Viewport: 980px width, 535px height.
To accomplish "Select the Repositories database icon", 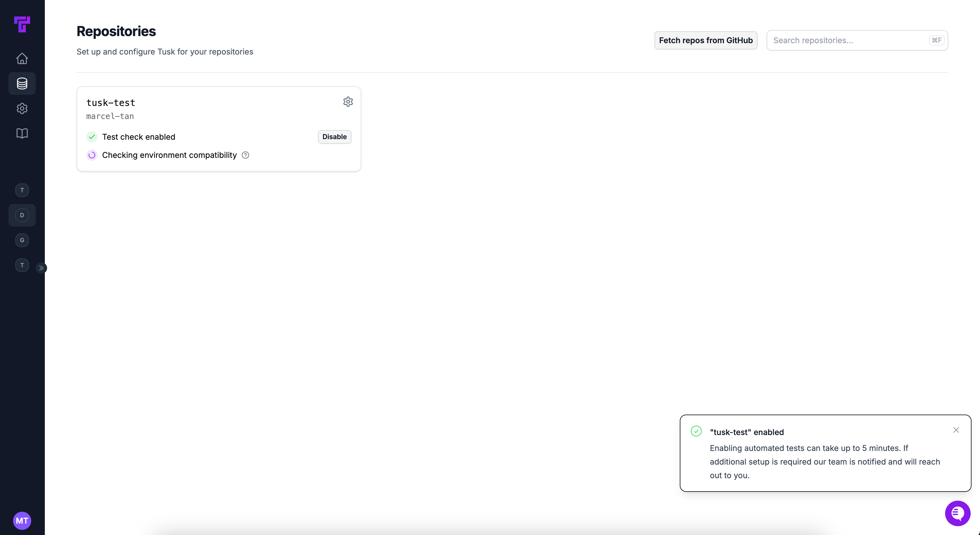I will (x=22, y=83).
